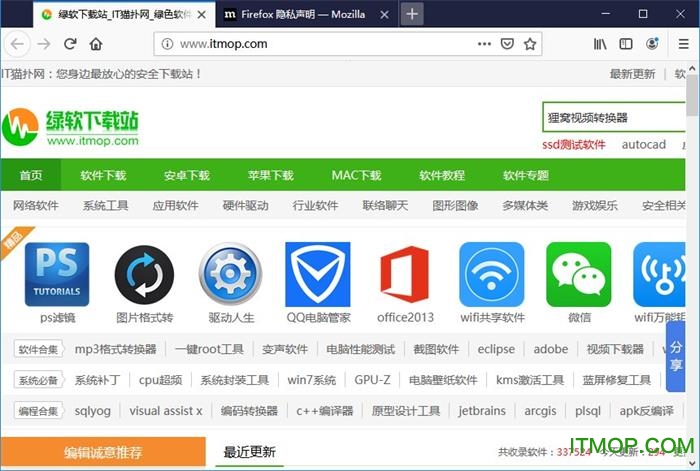Open the 多媒体类 category link
700x471 pixels.
pyautogui.click(x=525, y=205)
